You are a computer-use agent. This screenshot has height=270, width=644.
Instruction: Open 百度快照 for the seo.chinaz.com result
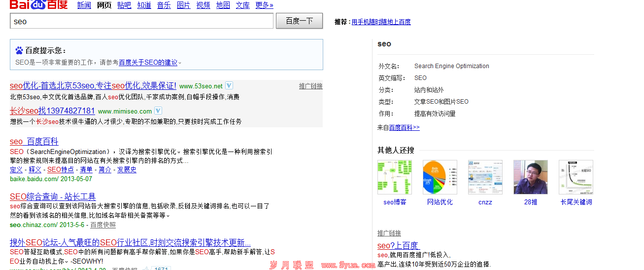click(x=103, y=225)
